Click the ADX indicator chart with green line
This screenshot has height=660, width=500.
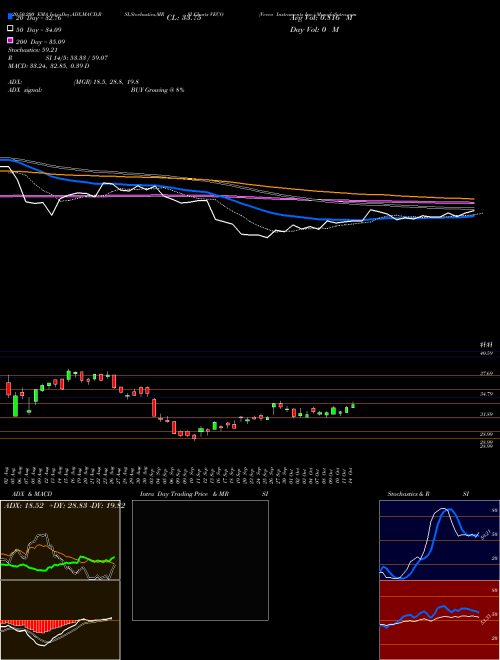tap(60, 540)
